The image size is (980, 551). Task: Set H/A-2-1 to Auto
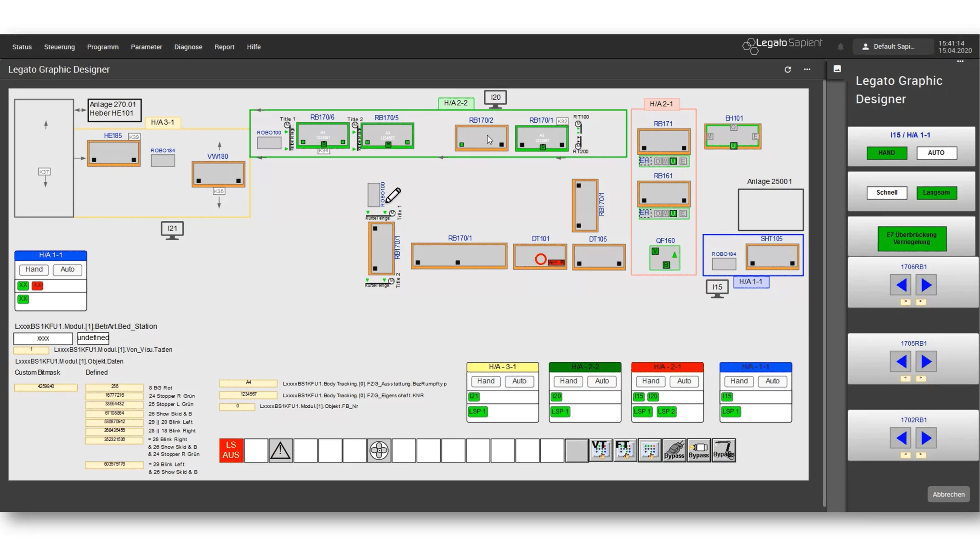pyautogui.click(x=684, y=381)
